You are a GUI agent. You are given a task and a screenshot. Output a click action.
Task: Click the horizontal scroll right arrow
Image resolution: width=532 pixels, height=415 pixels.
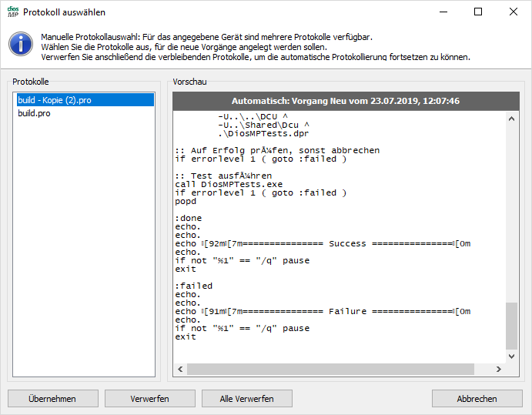point(498,370)
